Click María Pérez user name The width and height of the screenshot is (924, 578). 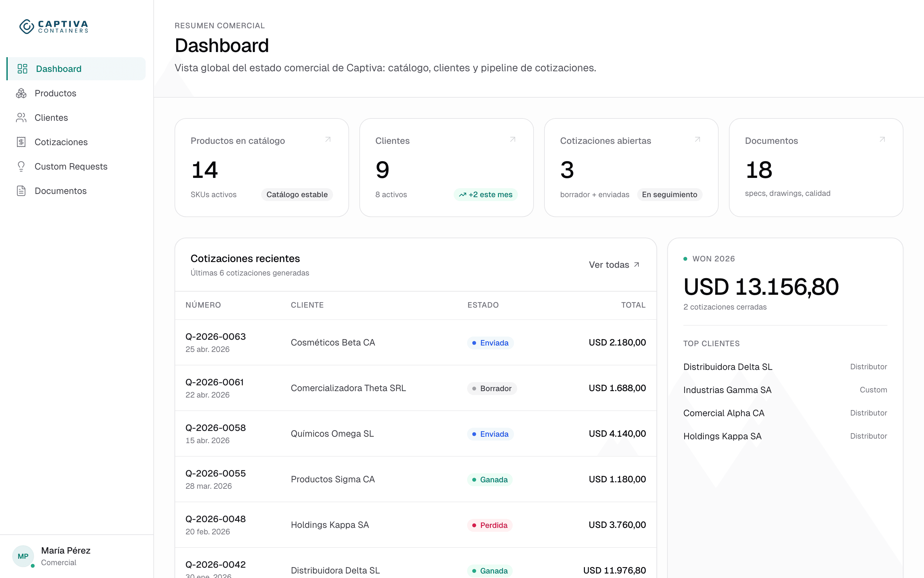66,550
